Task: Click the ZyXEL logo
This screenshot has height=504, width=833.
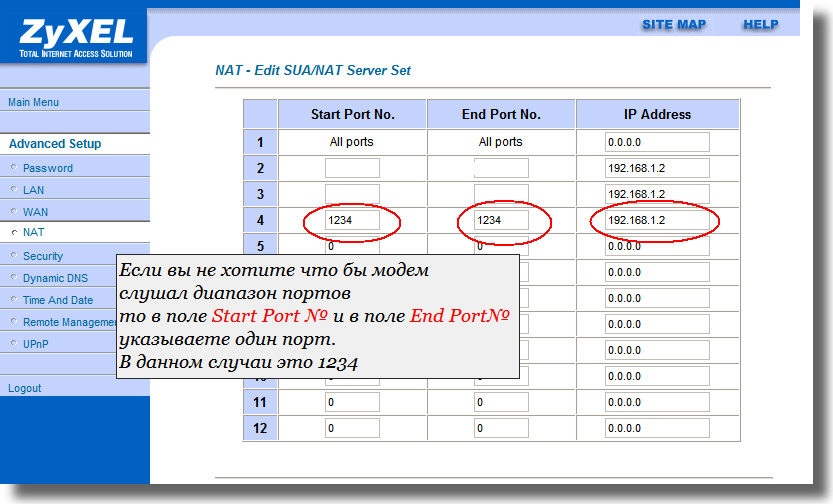Action: 75,38
